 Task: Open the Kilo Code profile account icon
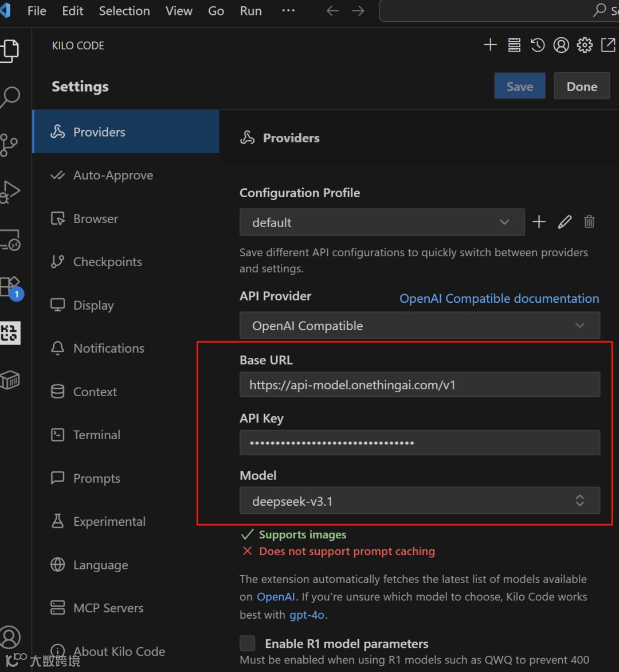561,45
